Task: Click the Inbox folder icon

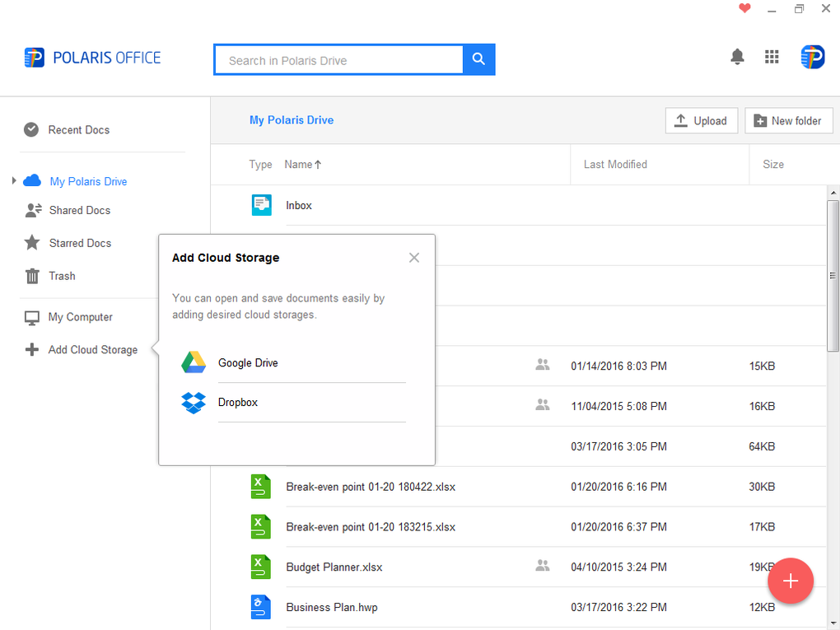Action: [261, 205]
